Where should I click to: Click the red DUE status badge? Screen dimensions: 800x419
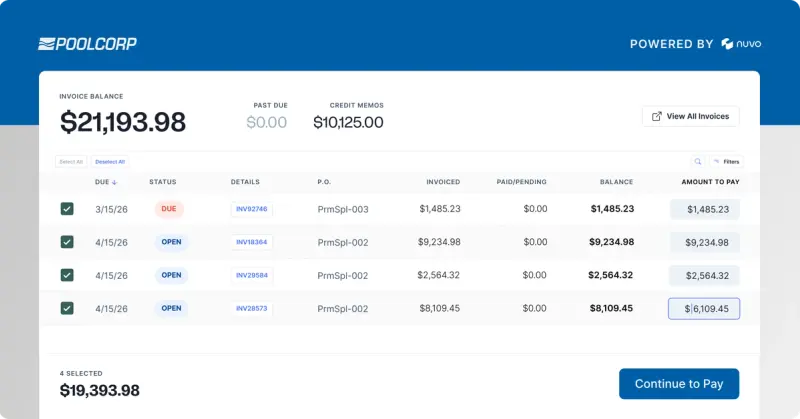coord(169,209)
